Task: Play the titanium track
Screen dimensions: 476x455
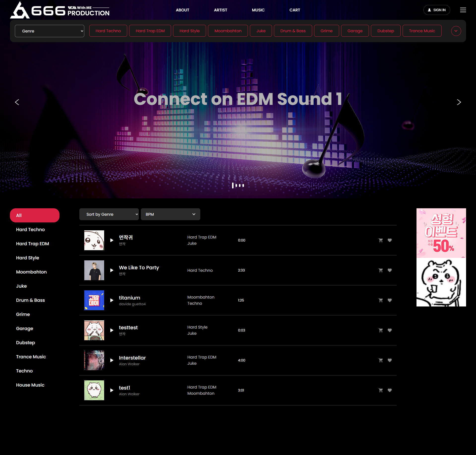Action: click(x=112, y=300)
